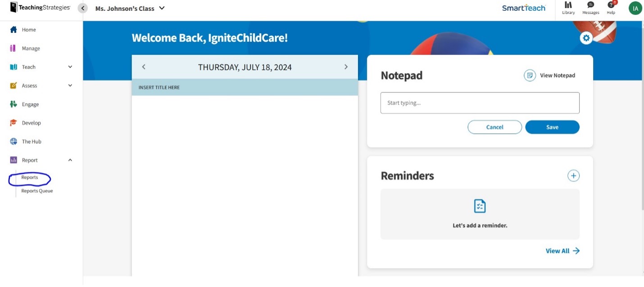Image resolution: width=644 pixels, height=287 pixels.
Task: Click the Help question mark icon
Action: point(611,5)
